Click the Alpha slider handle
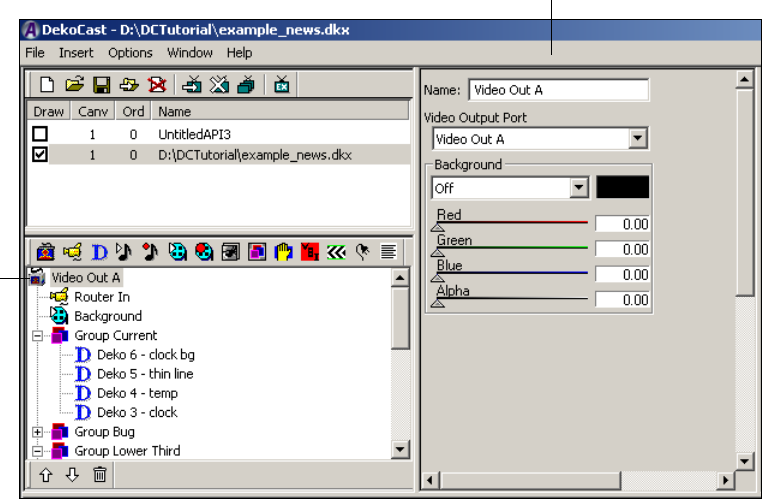The image size is (762, 499). 438,303
